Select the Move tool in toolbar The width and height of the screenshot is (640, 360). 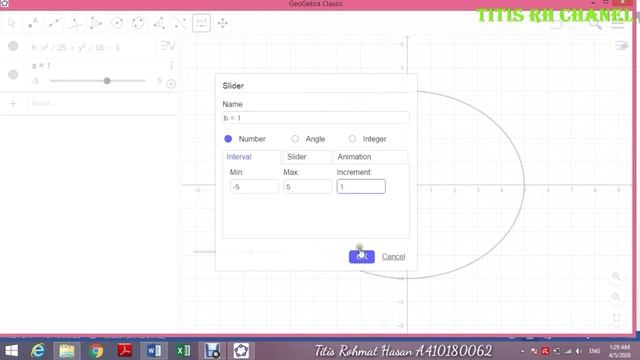point(12,23)
